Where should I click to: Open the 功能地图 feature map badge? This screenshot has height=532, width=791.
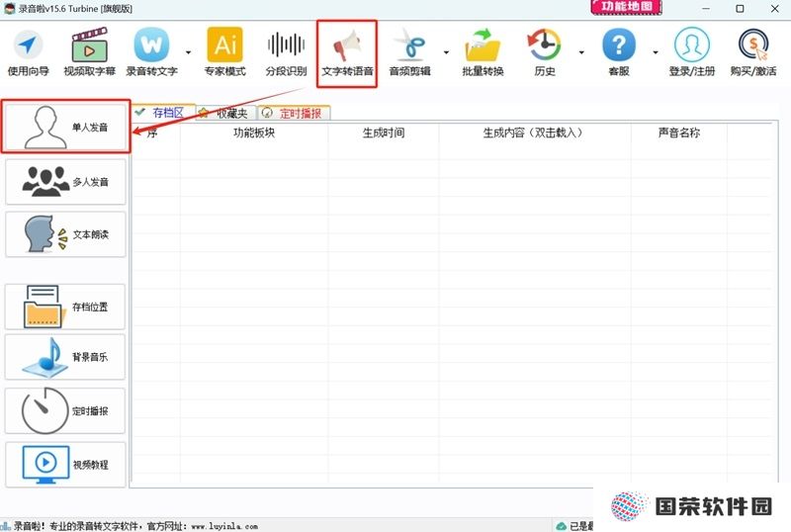coord(626,7)
